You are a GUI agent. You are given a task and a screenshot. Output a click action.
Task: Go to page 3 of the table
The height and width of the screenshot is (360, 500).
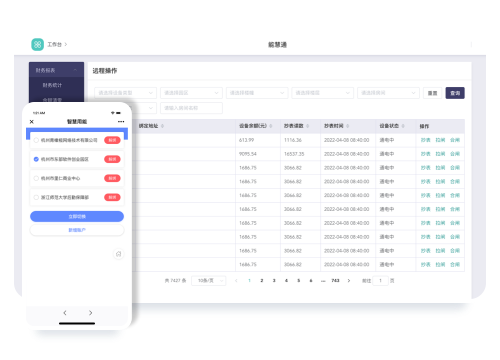click(274, 281)
